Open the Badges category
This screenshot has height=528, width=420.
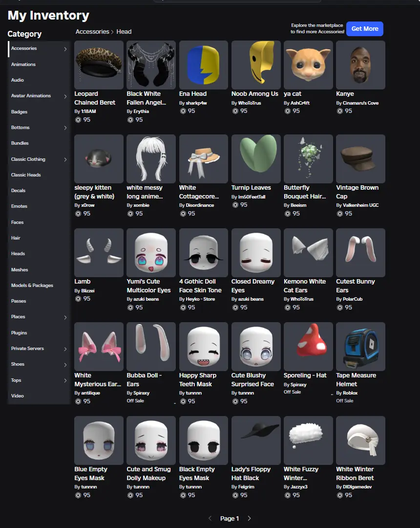click(19, 112)
